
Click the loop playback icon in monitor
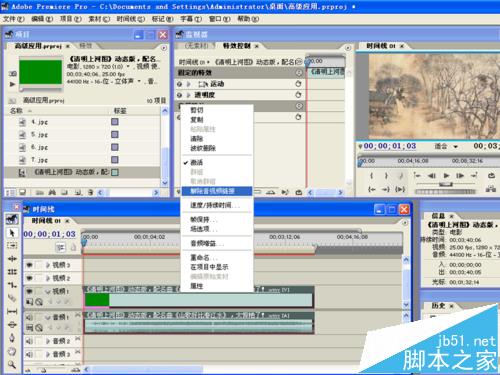tap(491, 175)
